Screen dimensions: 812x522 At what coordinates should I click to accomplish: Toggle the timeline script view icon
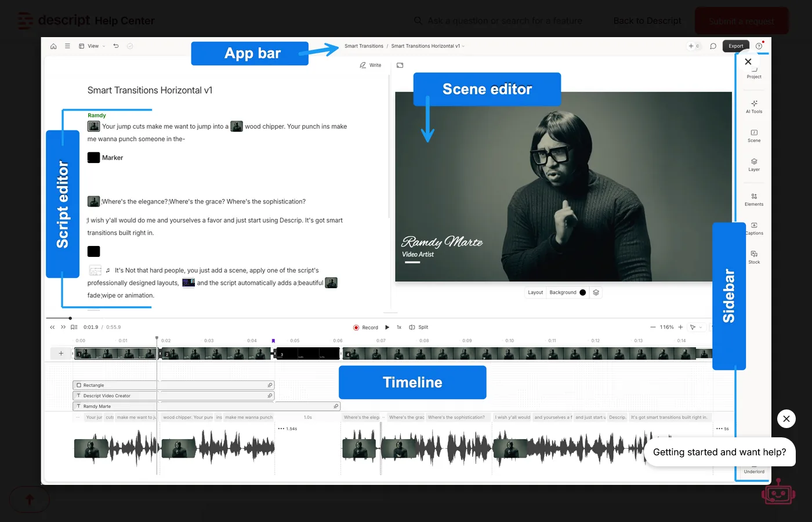[74, 327]
